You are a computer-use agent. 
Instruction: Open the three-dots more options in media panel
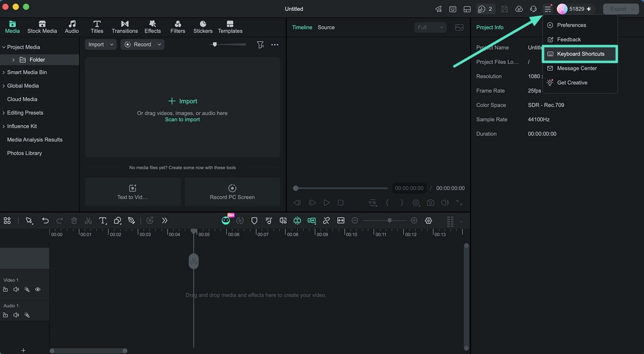(275, 45)
